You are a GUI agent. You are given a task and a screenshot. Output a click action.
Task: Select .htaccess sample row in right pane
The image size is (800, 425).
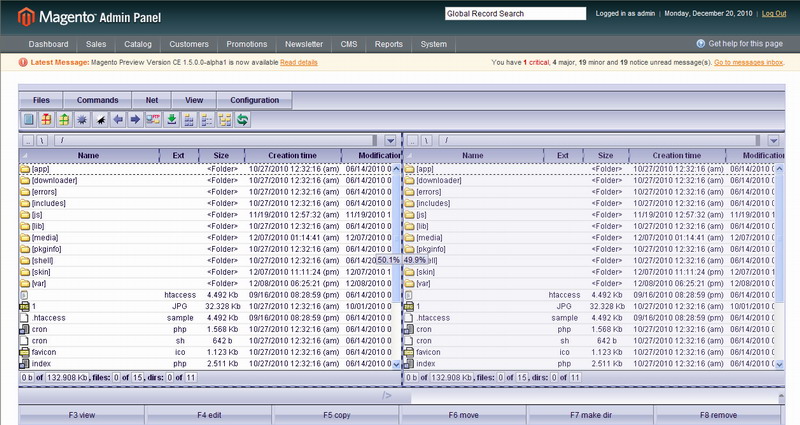(589, 318)
